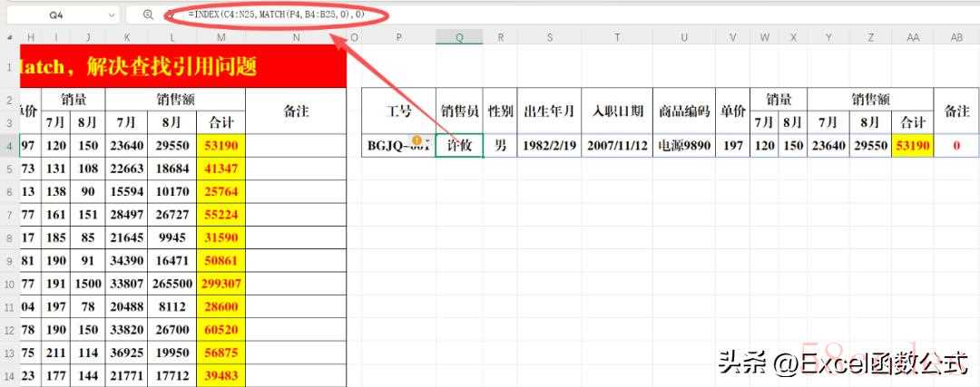Select the red 0 cell under 备注
This screenshot has width=980, height=387.
[x=956, y=145]
